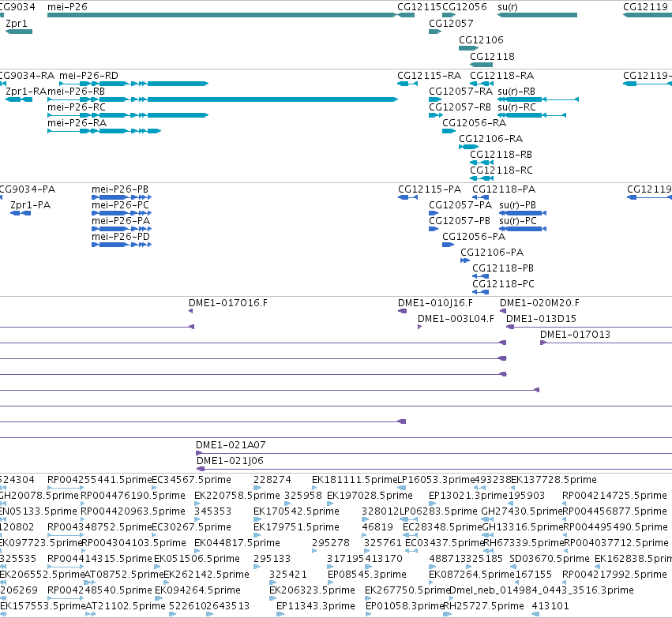Select the CG12118 gene label
672x618 pixels.
coord(492,57)
